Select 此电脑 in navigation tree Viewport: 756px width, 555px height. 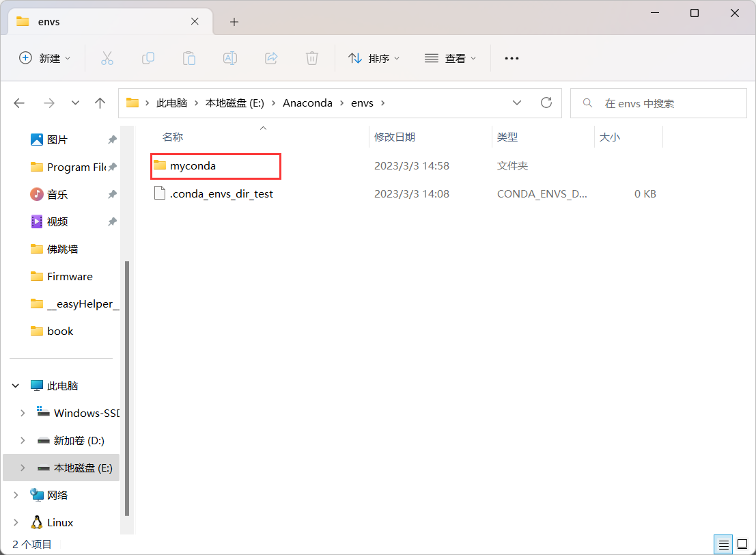pos(63,385)
